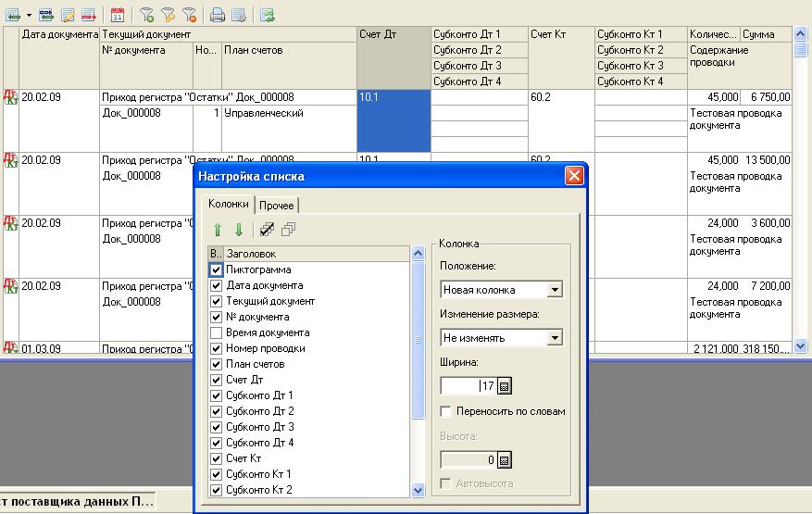Open the 'Положение' dropdown list
Screen dimensions: 812x514
[555, 290]
